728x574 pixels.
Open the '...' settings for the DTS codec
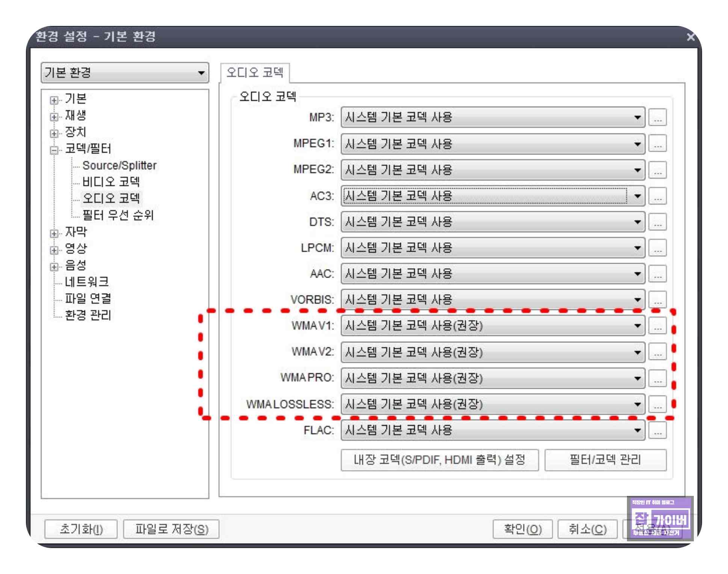pyautogui.click(x=657, y=222)
